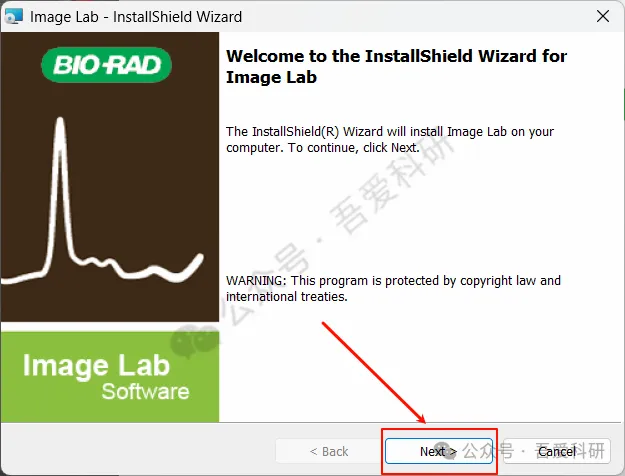This screenshot has width=625, height=476.
Task: Click the red annotation arrow
Action: point(373,372)
